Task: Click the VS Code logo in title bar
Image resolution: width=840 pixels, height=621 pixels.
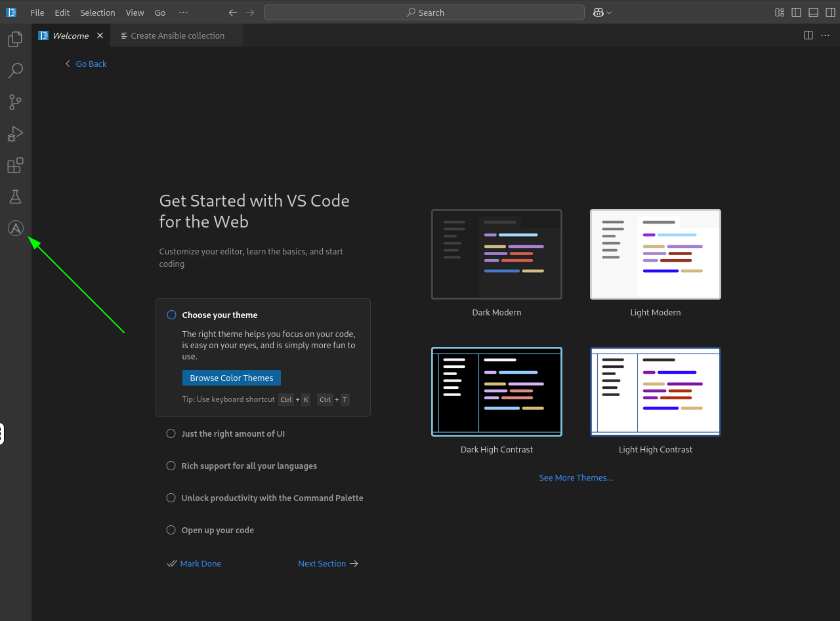Action: [x=11, y=12]
